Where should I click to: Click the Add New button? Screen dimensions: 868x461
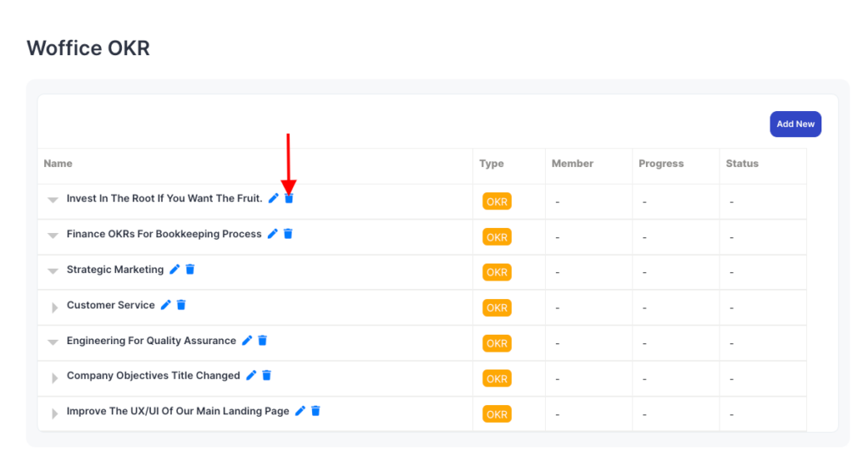[795, 124]
